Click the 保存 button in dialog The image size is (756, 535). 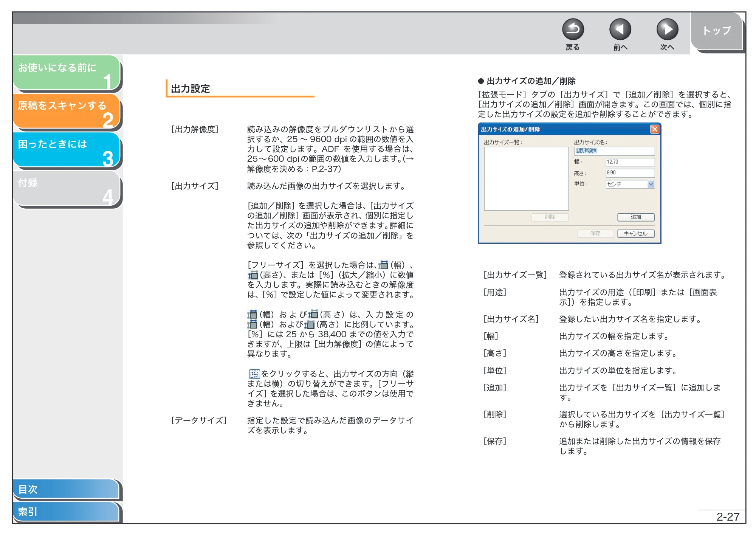pyautogui.click(x=595, y=234)
